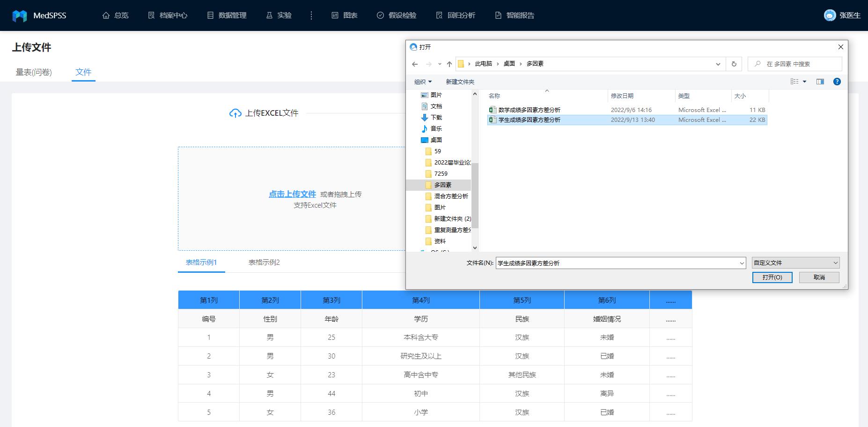Image resolution: width=868 pixels, height=427 pixels.
Task: Open the 自定义文件 file type dropdown
Action: (794, 262)
